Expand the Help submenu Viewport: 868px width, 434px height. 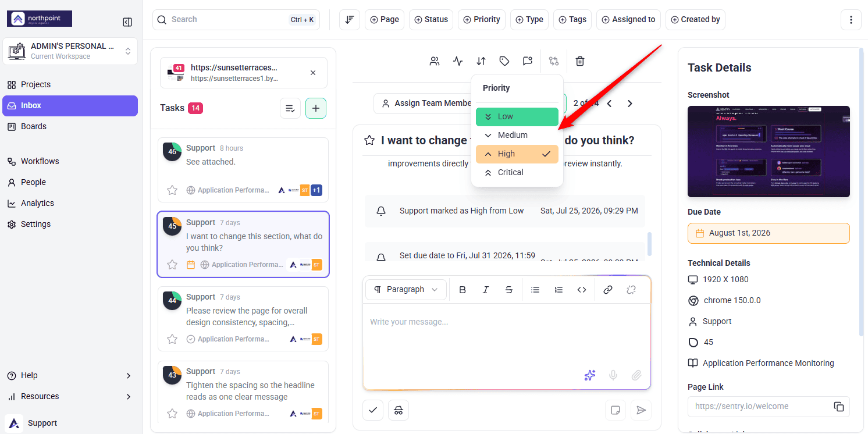(x=129, y=376)
